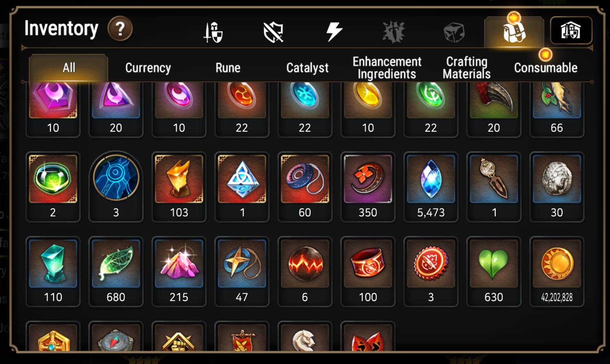The height and width of the screenshot is (364, 610).
Task: Select the green leaf item with 680
Action: click(116, 271)
